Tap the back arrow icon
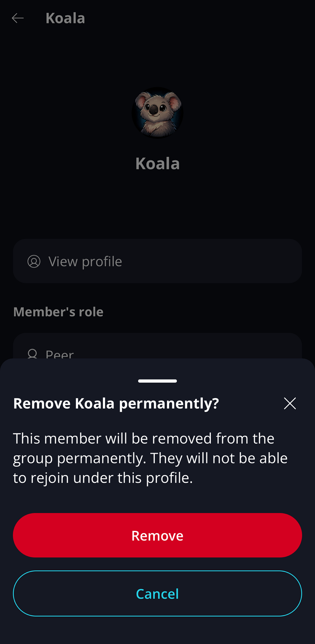Image resolution: width=315 pixels, height=644 pixels. (x=17, y=18)
